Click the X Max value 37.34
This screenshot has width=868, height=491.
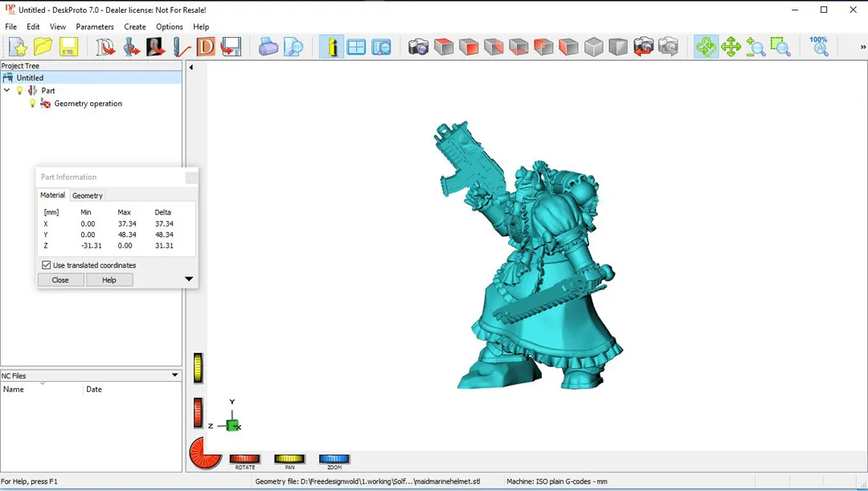pos(127,223)
